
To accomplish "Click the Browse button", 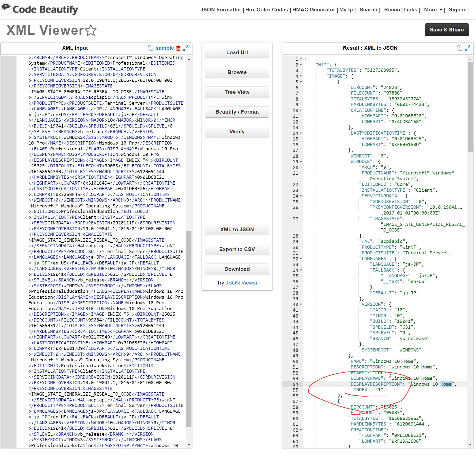I will (237, 72).
